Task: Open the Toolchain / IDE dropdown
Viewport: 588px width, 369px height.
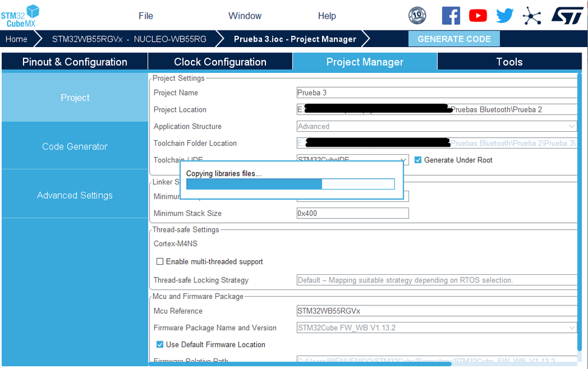Action: [x=353, y=159]
